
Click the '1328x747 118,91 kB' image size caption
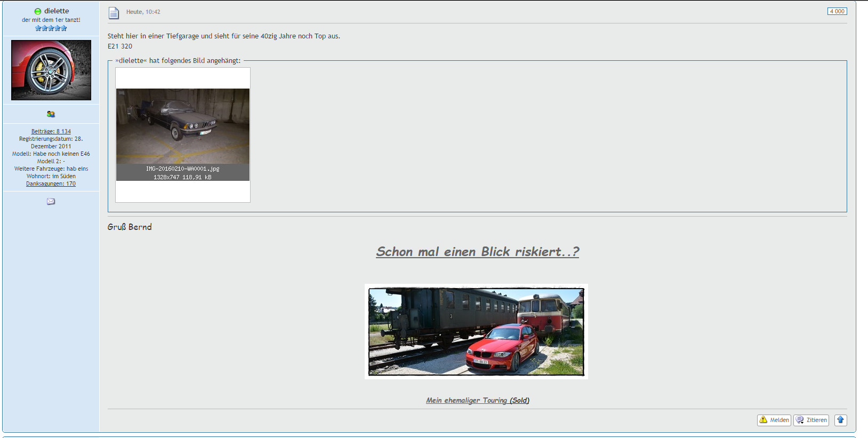coord(183,177)
